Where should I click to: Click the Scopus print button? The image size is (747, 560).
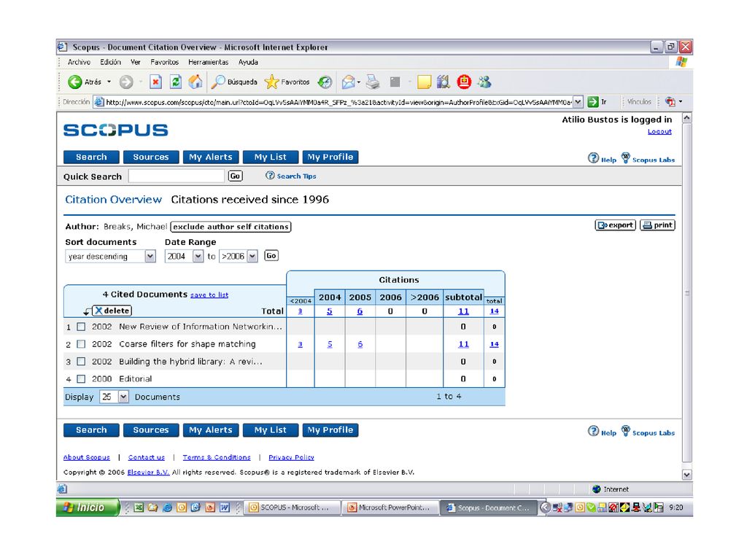point(657,225)
